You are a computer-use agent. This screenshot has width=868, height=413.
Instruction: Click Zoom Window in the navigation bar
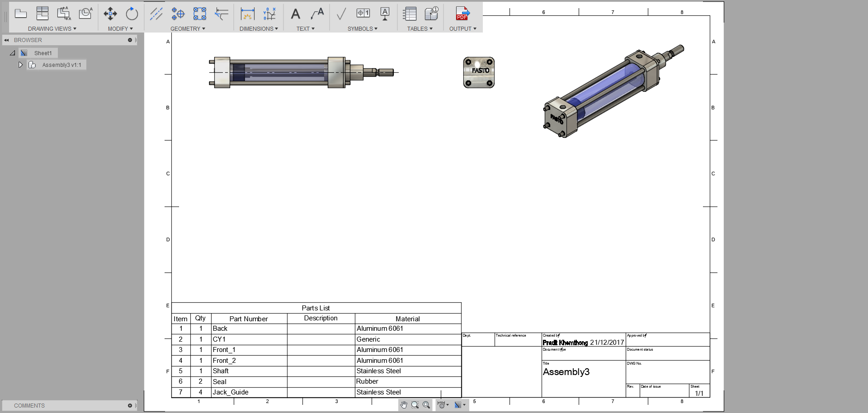click(x=415, y=405)
